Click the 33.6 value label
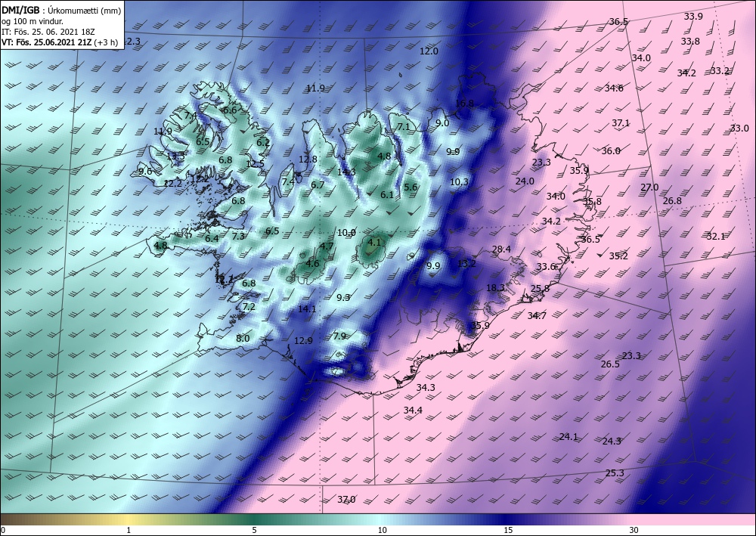Screen dimensions: 756x536 coord(547,267)
